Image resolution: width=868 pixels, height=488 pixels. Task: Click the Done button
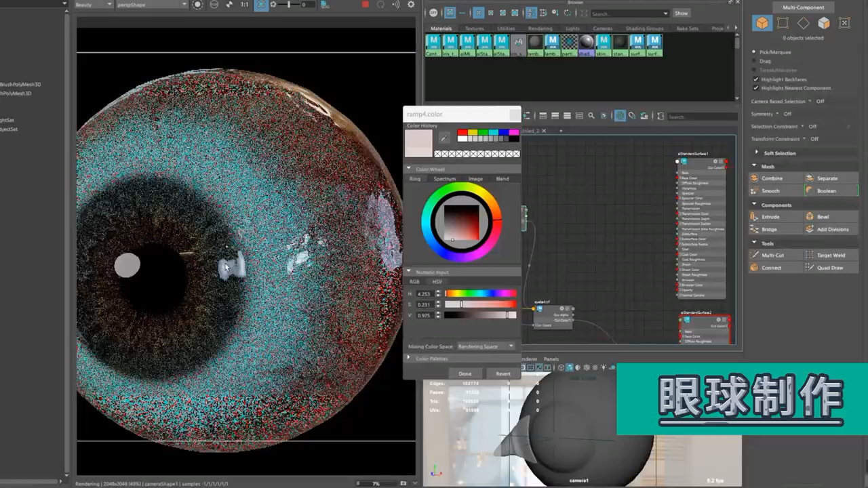tap(465, 373)
